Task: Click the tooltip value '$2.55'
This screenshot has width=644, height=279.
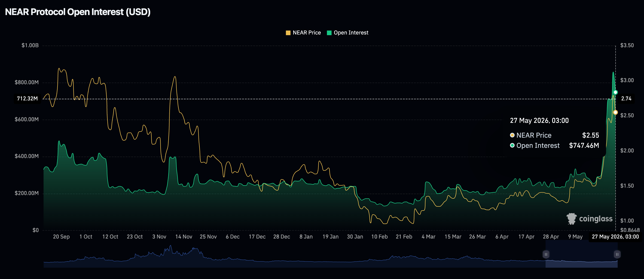Action: (x=590, y=135)
